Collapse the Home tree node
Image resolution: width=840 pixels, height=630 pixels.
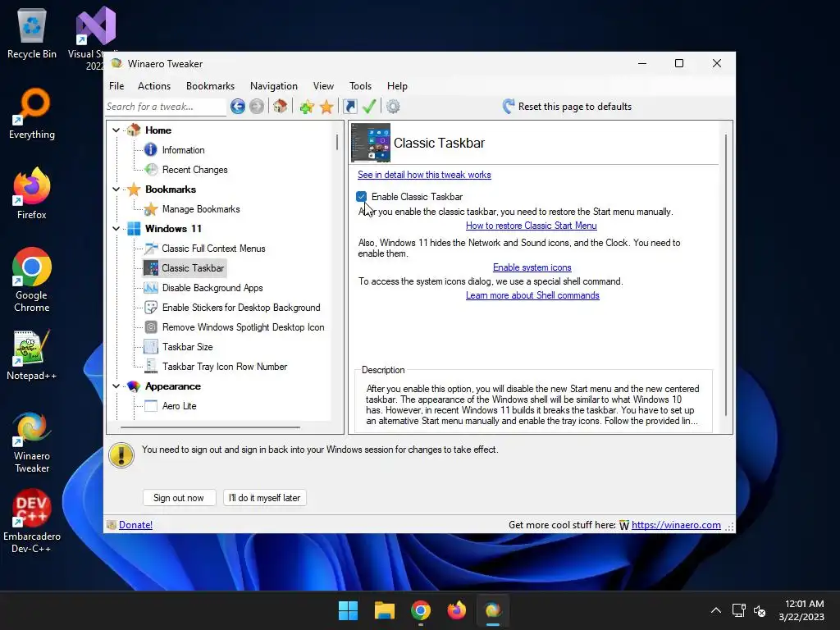click(x=116, y=130)
